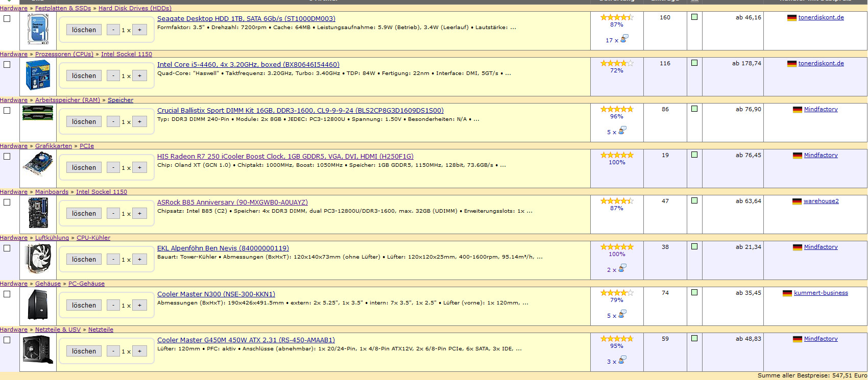The width and height of the screenshot is (868, 380).
Task: Tick selection checkbox for Intel Core i5-4460
Action: point(7,64)
